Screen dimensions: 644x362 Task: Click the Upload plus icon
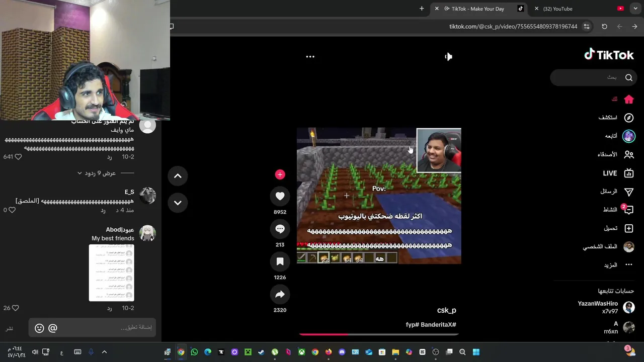coord(628,228)
